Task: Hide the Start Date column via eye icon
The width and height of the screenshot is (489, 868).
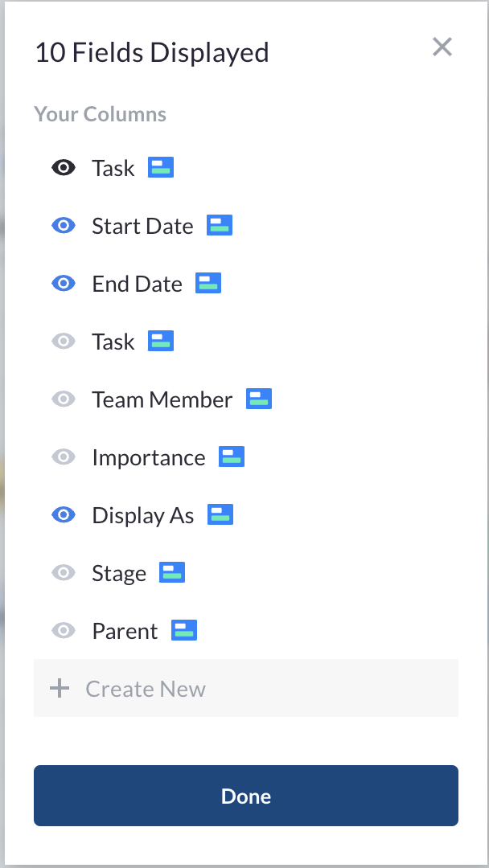Action: point(64,225)
